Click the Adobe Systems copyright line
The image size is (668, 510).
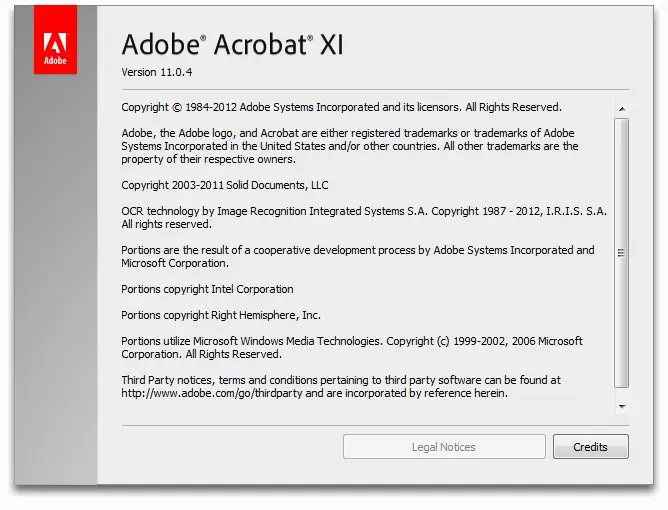tap(341, 107)
